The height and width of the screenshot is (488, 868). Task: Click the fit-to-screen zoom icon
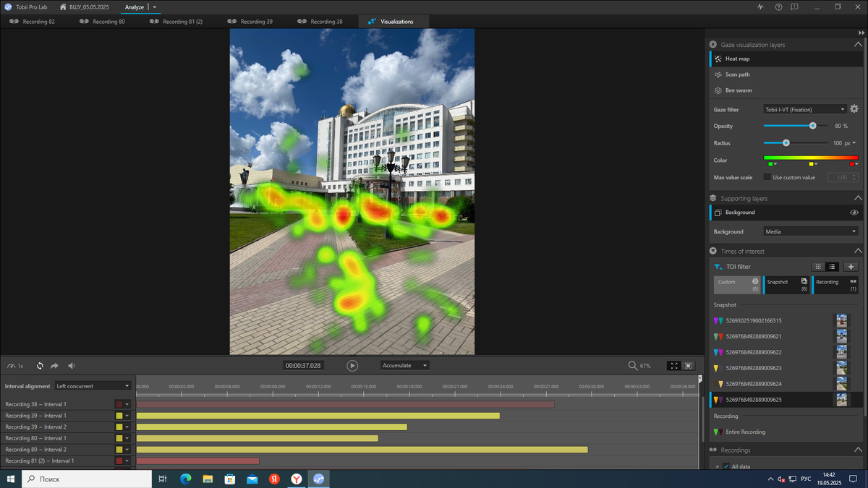[x=674, y=366]
